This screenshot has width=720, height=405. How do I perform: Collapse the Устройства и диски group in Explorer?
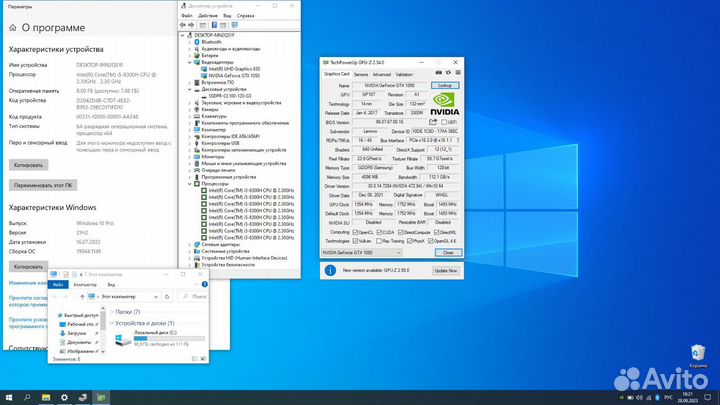[x=112, y=323]
